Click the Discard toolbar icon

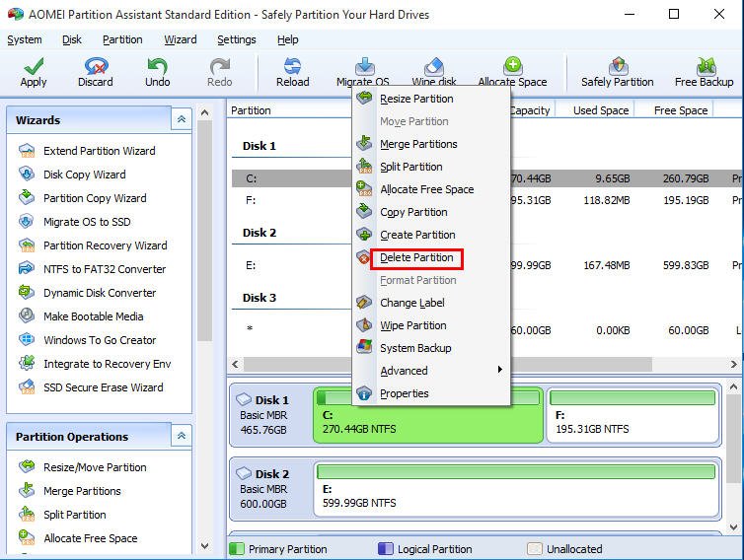point(96,66)
